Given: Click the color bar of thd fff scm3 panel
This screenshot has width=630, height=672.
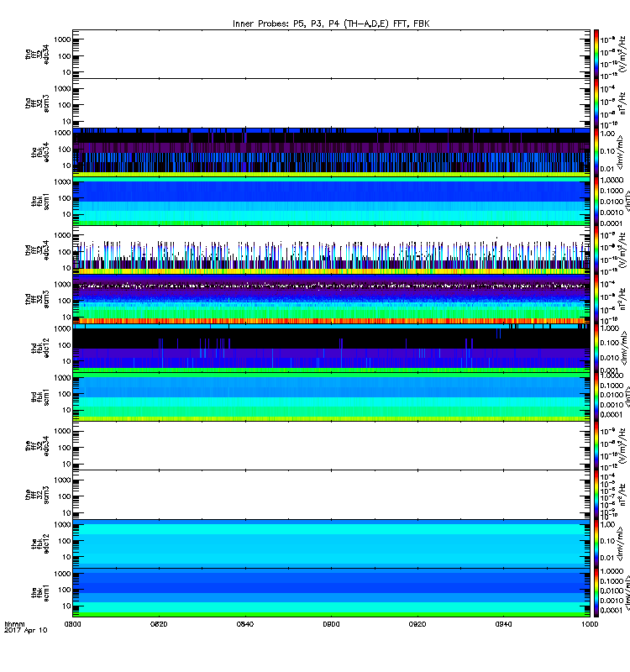Looking at the screenshot, I should tap(596, 299).
